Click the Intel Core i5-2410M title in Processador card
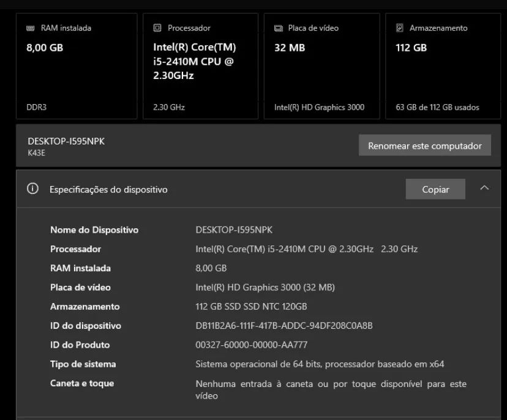 [x=195, y=61]
